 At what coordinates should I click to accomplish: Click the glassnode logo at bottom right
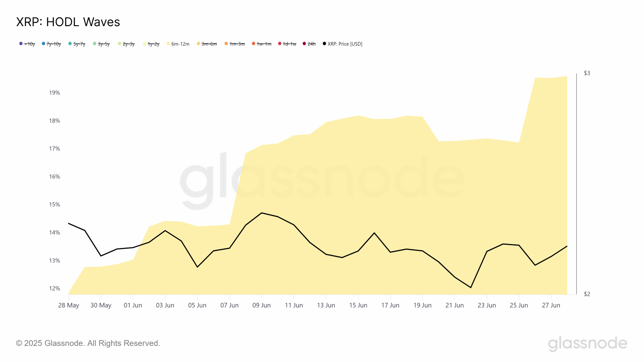(x=587, y=343)
